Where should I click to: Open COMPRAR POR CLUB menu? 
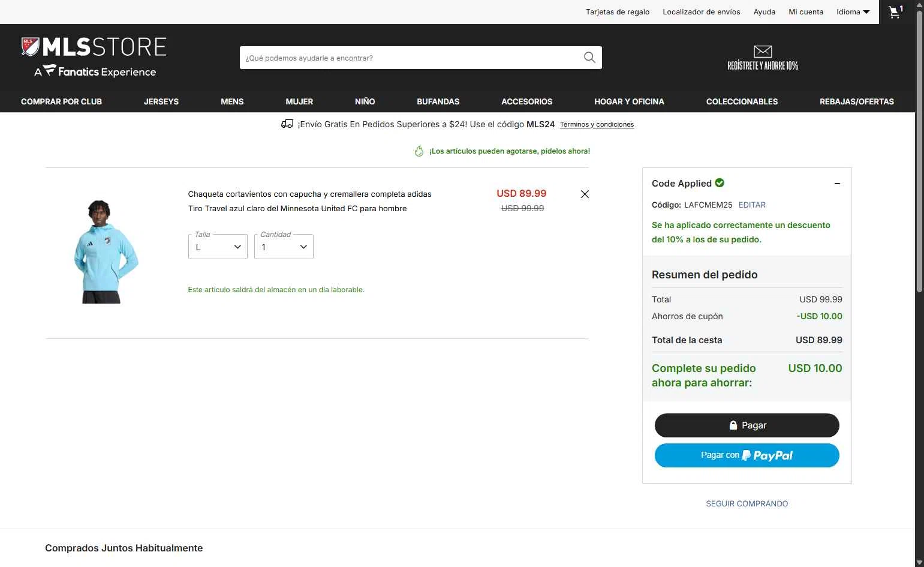[x=61, y=101]
